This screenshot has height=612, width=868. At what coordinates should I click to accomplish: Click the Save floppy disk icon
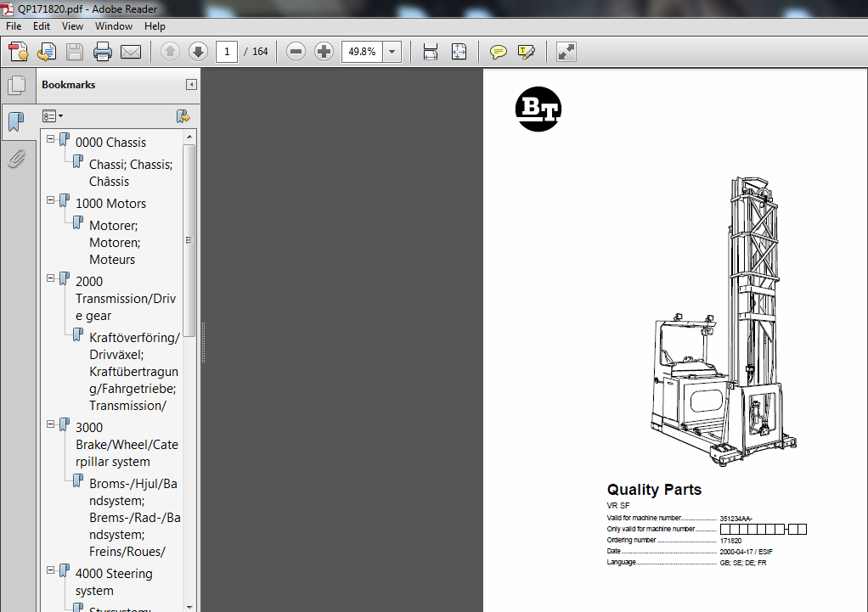tap(75, 52)
